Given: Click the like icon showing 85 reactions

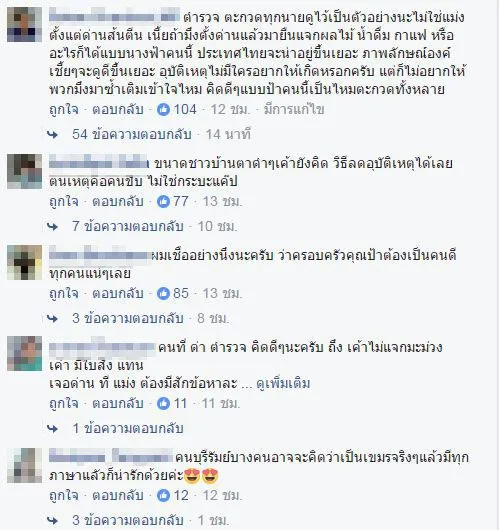Looking at the screenshot, I should point(163,293).
